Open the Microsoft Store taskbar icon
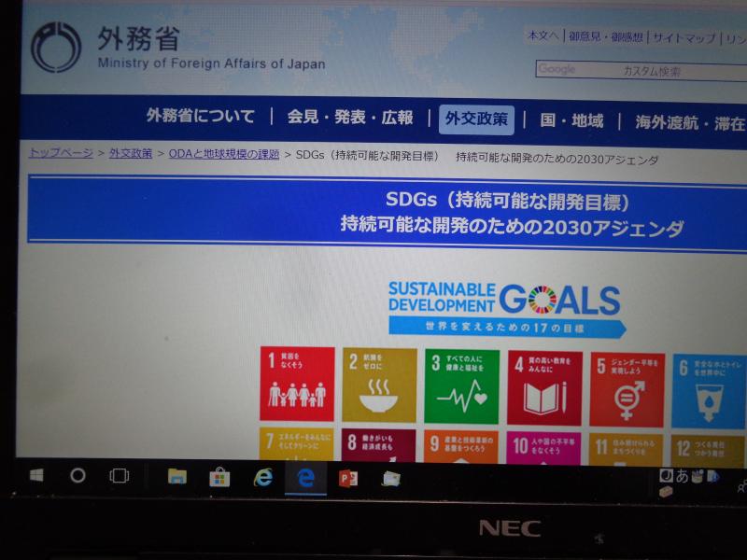747x560 pixels. (x=219, y=477)
